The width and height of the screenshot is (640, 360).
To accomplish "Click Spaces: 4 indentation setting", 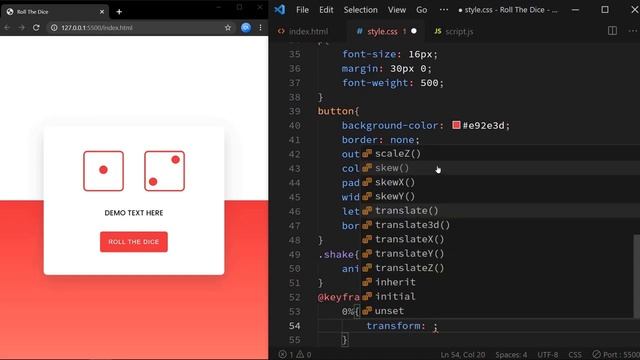I will [x=511, y=355].
